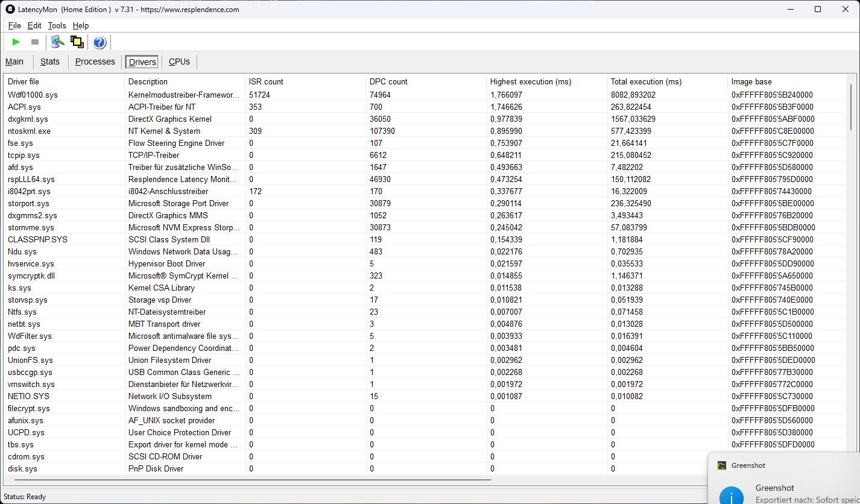Open the options icon with the computer magnifier
The image size is (860, 504).
click(57, 42)
